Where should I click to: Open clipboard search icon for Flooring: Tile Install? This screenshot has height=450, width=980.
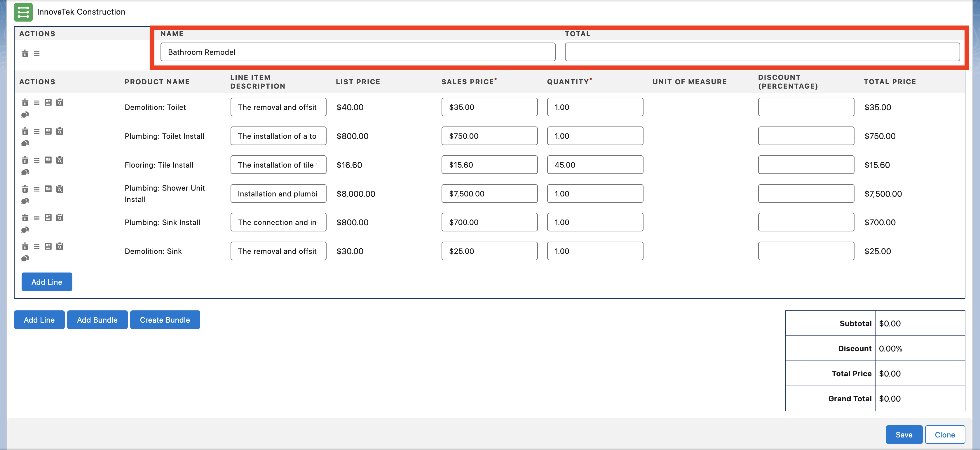pos(60,160)
